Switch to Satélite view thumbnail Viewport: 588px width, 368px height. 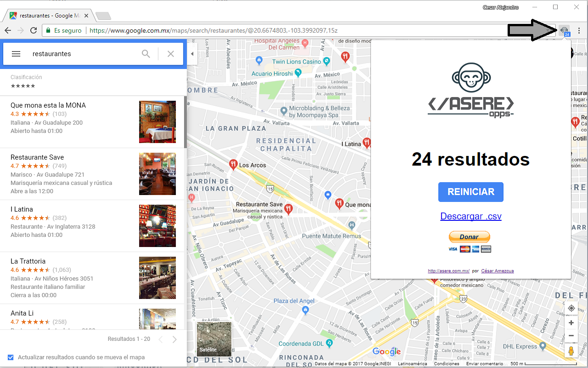click(215, 339)
